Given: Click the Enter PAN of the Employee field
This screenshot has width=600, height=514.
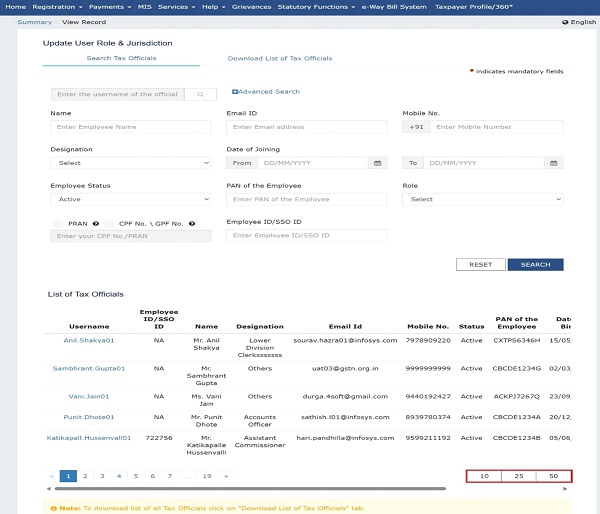Looking at the screenshot, I should pos(307,199).
